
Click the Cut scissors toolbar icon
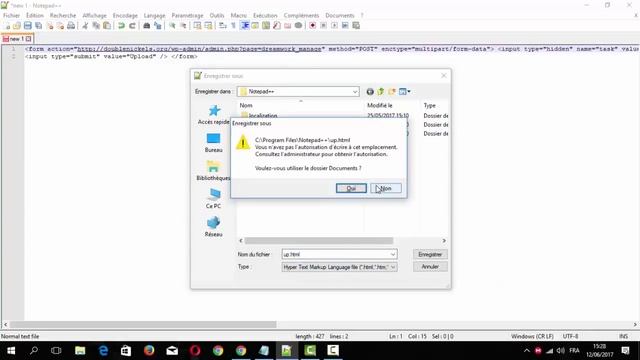[85, 26]
